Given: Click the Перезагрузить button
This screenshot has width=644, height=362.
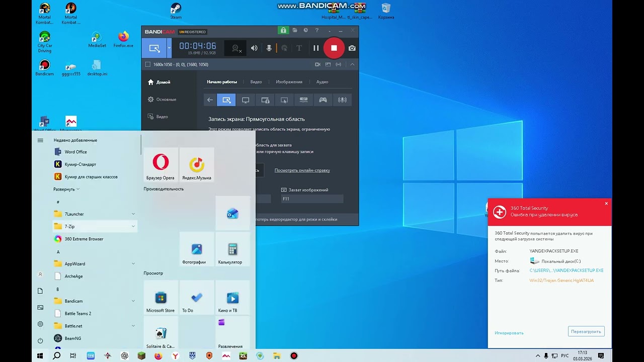Looking at the screenshot, I should coord(586,331).
